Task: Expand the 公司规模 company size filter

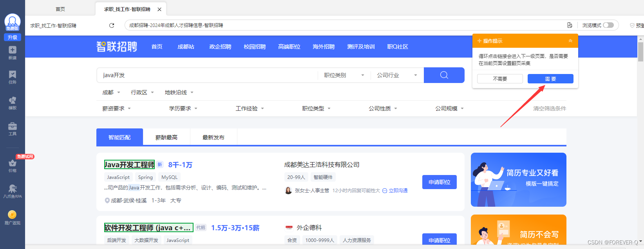Action: tap(449, 108)
